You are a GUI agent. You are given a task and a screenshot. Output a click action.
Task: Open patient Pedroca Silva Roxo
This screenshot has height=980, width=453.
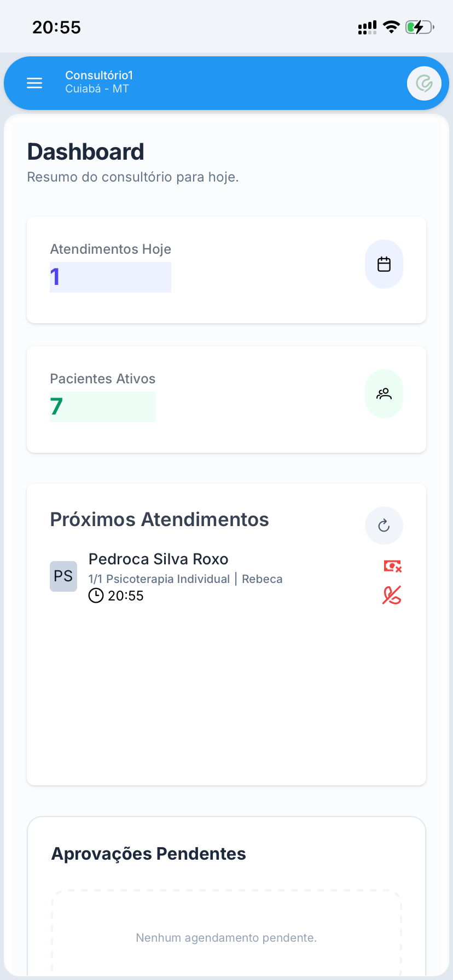(x=158, y=559)
